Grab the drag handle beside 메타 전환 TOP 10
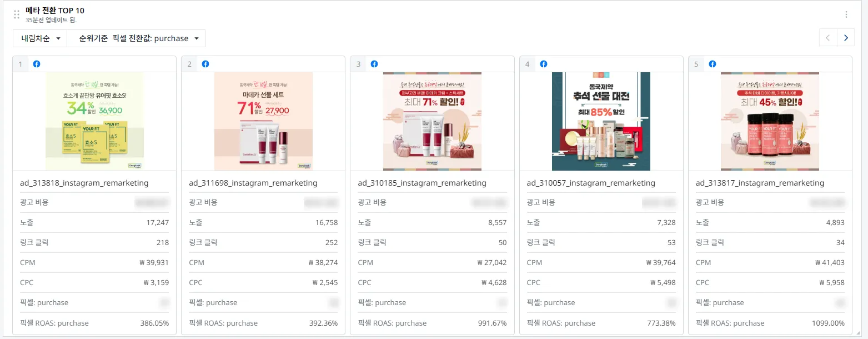 tap(17, 14)
